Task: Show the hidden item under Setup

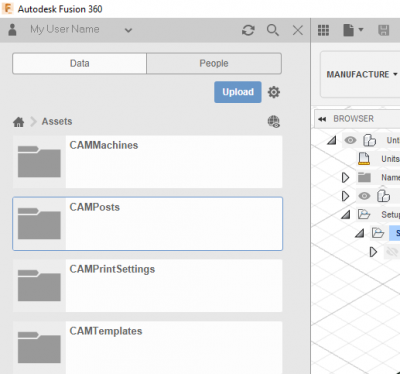Action: 392,252
